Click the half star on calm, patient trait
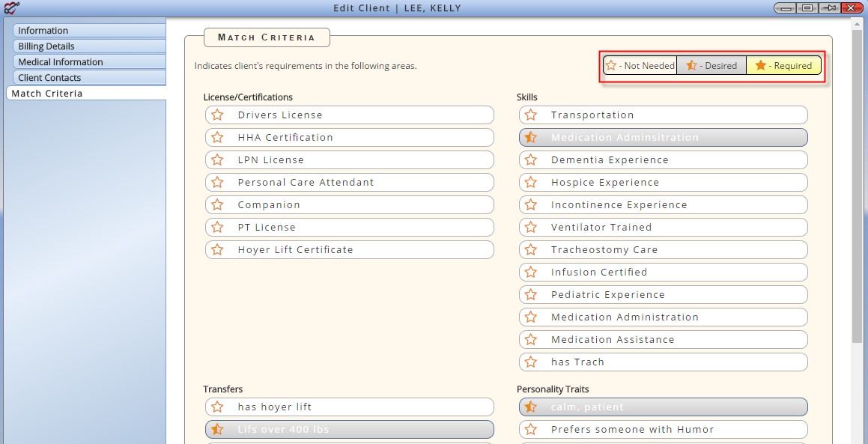This screenshot has width=868, height=444. pos(531,407)
